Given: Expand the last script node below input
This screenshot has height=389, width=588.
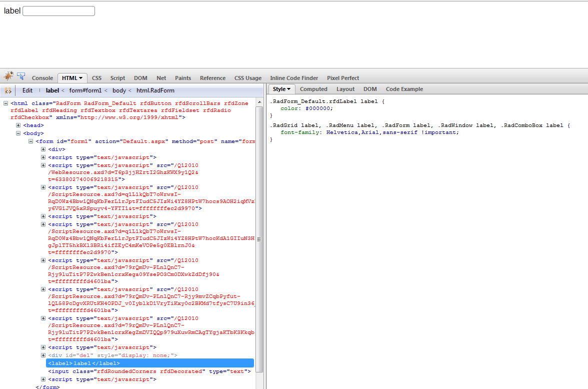Looking at the screenshot, I should point(43,379).
